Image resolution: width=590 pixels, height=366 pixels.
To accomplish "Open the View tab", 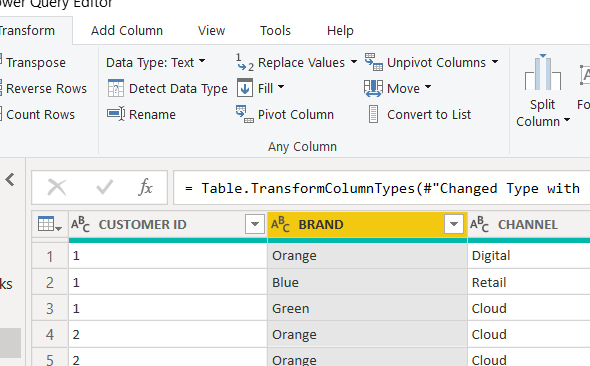I will (x=211, y=30).
